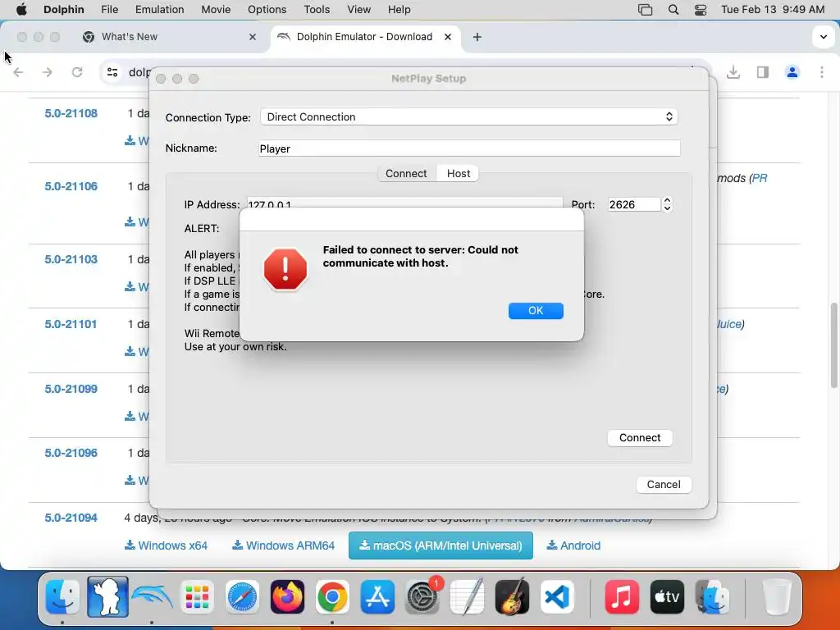This screenshot has width=840, height=630.
Task: Go forward in the browser
Action: (48, 72)
